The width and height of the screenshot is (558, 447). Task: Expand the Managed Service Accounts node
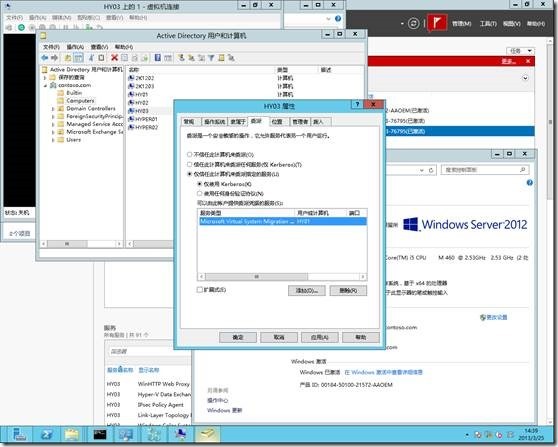click(53, 124)
